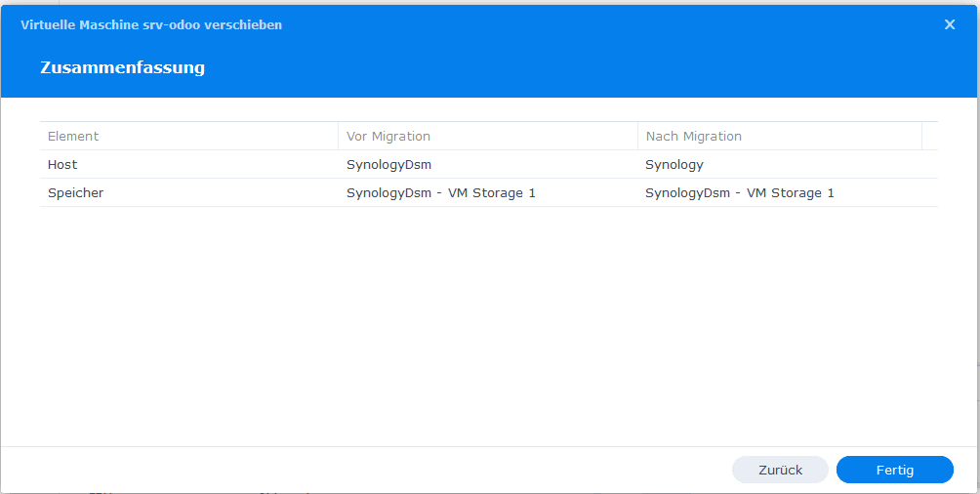Click Synology host value under Nach Migration
Screen dimensions: 980x494
point(674,165)
